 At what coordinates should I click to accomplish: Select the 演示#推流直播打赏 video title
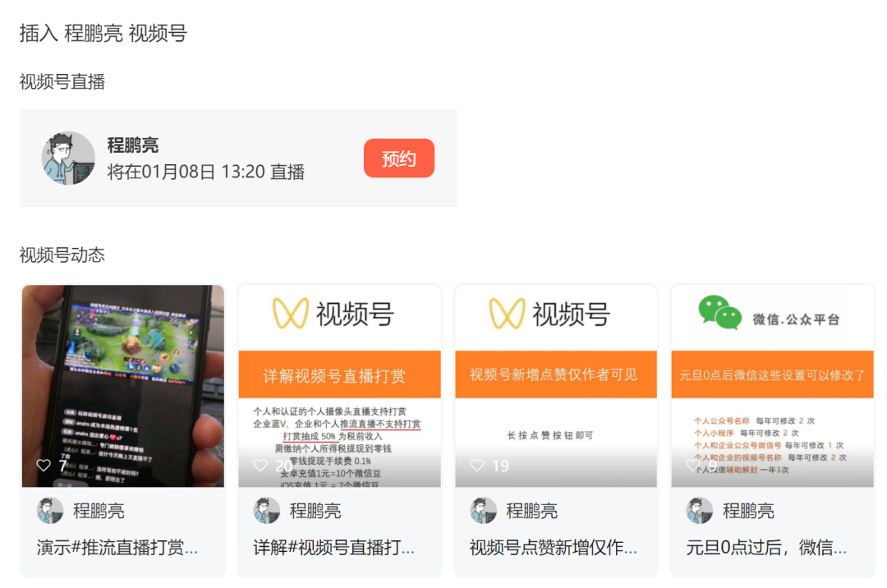(x=117, y=547)
